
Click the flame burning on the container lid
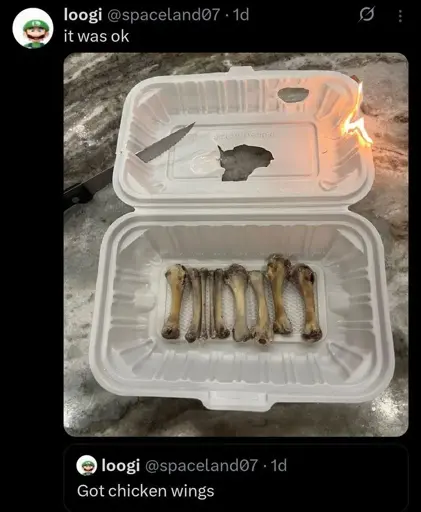(x=357, y=119)
